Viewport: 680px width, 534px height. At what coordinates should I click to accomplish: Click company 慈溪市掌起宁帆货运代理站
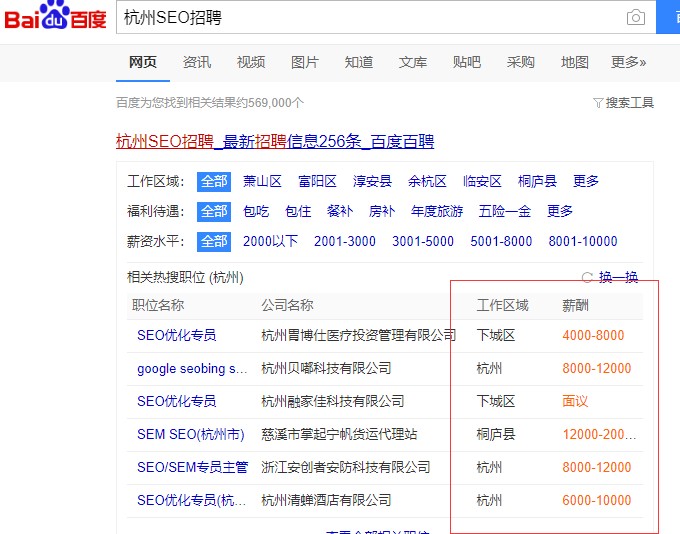339,434
